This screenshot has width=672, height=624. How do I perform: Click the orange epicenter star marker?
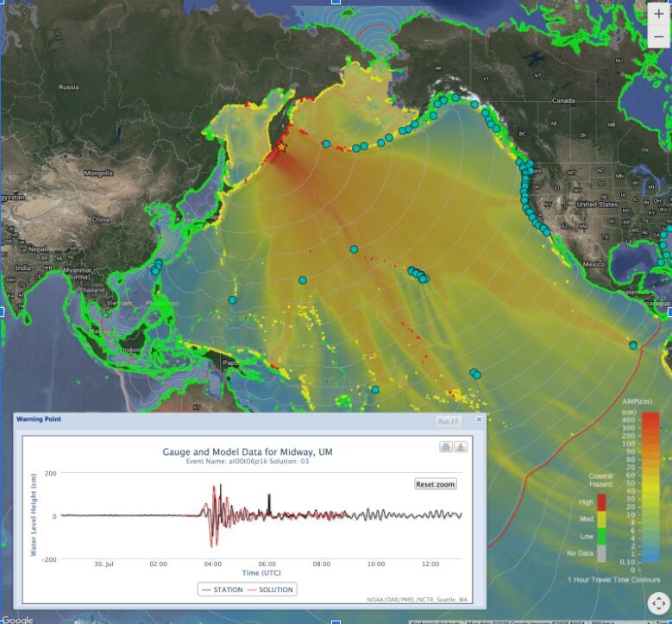coord(281,147)
